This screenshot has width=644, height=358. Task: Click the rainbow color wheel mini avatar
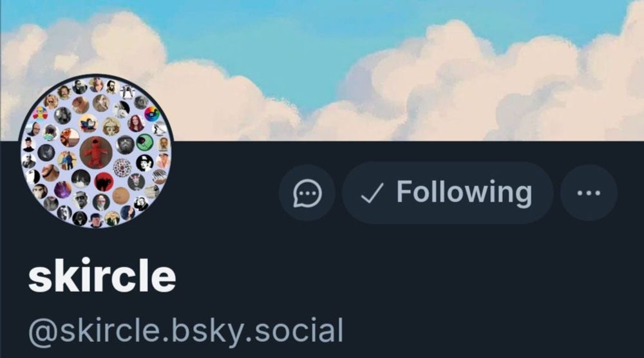pos(152,114)
